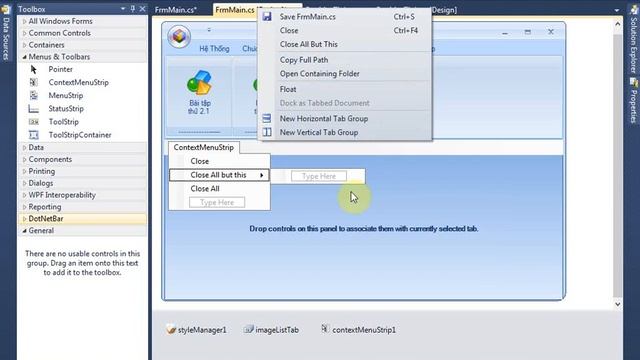The image size is (640, 360).
Task: Open the Toolbox window position dropdown
Action: (x=123, y=9)
